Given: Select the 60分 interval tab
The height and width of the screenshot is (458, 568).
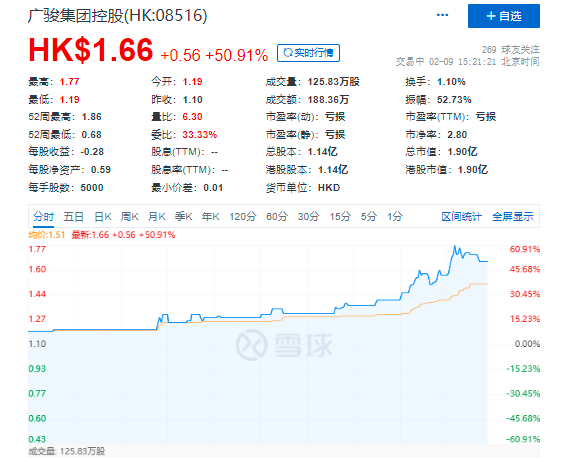Looking at the screenshot, I should point(277,217).
